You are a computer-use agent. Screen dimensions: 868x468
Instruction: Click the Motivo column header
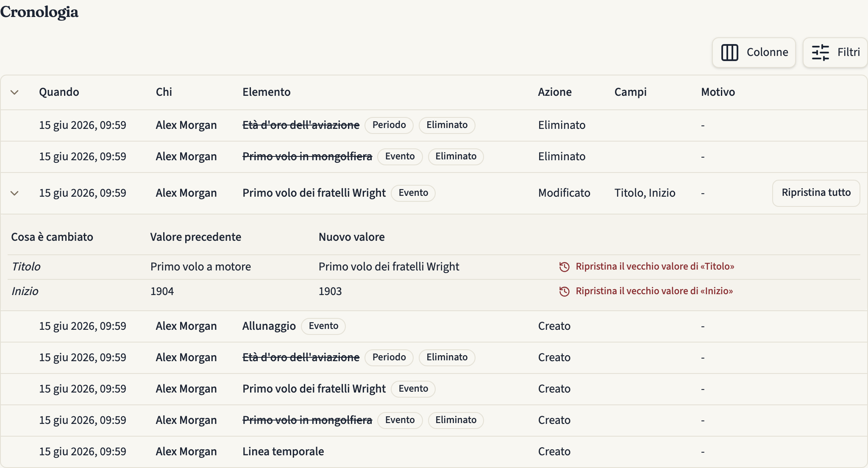point(718,92)
